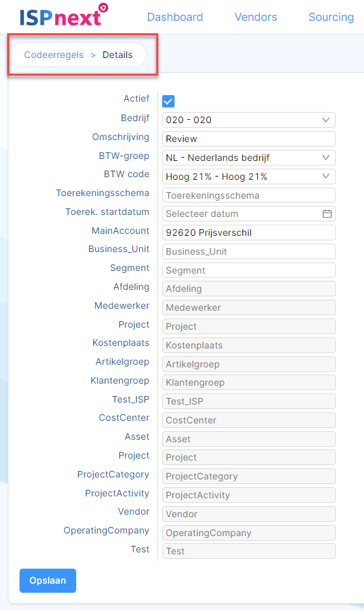Open the Vendors menu item
This screenshot has height=611, width=364.
pos(256,17)
